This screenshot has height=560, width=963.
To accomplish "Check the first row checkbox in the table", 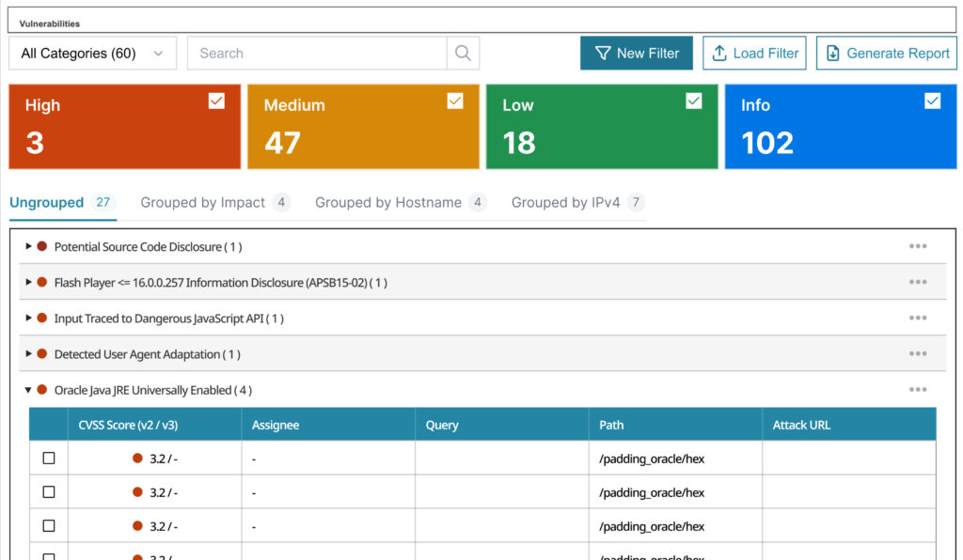I will [x=47, y=458].
